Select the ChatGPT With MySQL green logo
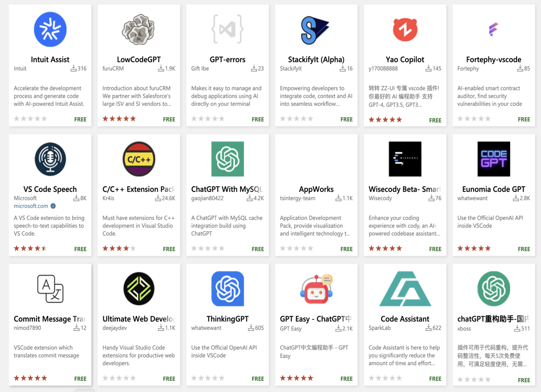Image resolution: width=541 pixels, height=392 pixels. click(227, 159)
